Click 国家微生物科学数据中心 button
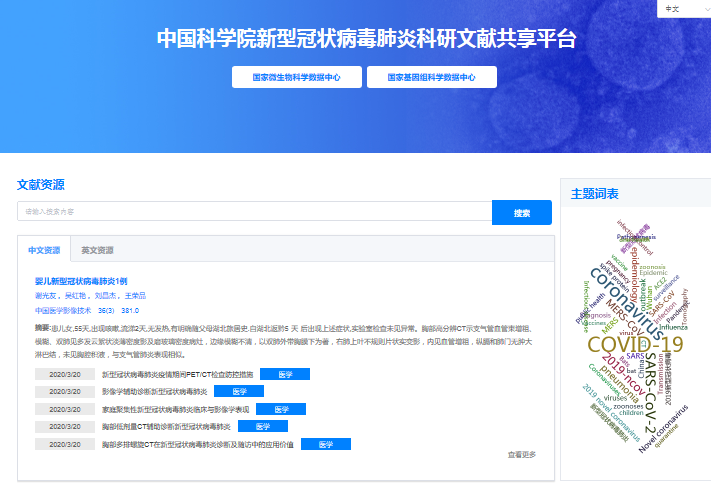Image resolution: width=711 pixels, height=493 pixels. (295, 77)
